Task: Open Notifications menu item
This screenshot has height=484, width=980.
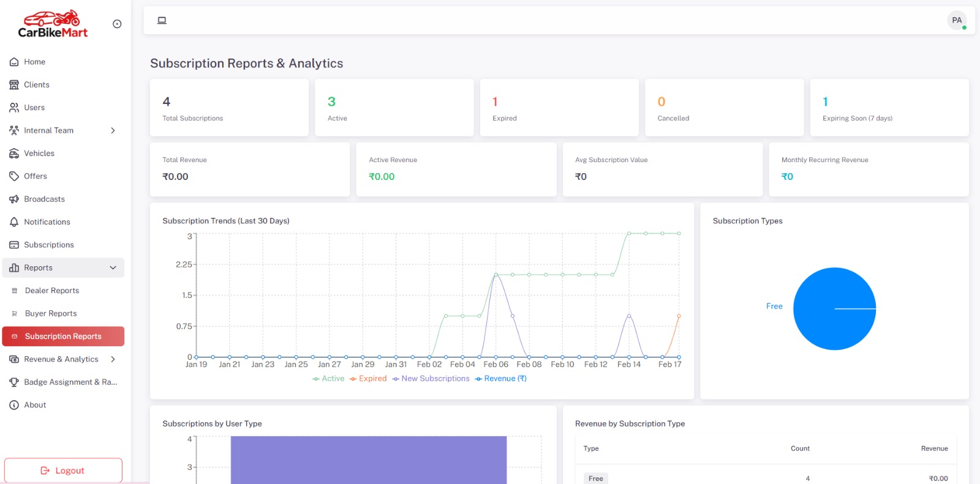Action: coord(63,222)
